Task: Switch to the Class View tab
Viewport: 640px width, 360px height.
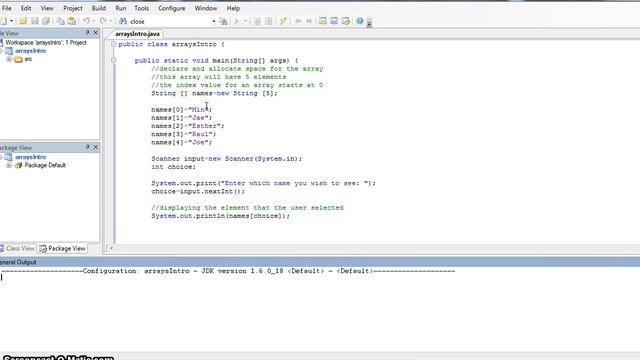Action: (18, 248)
